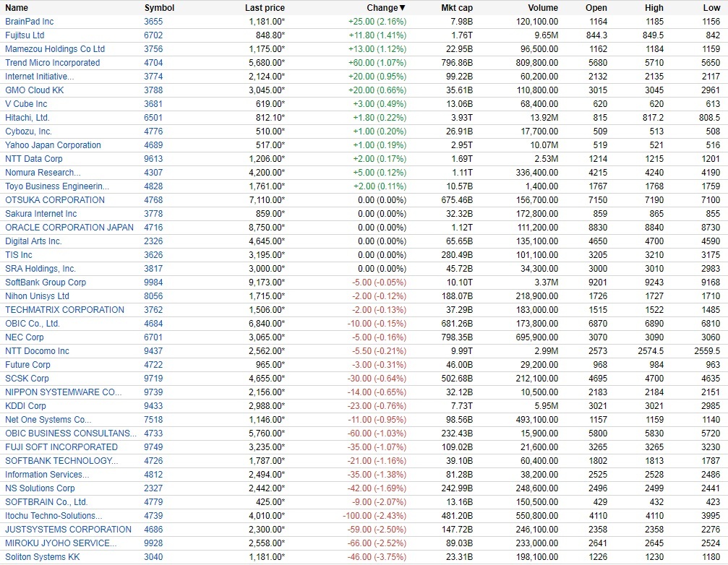Open the SRA Holdings, Inc. link
The image size is (728, 565).
(40, 269)
